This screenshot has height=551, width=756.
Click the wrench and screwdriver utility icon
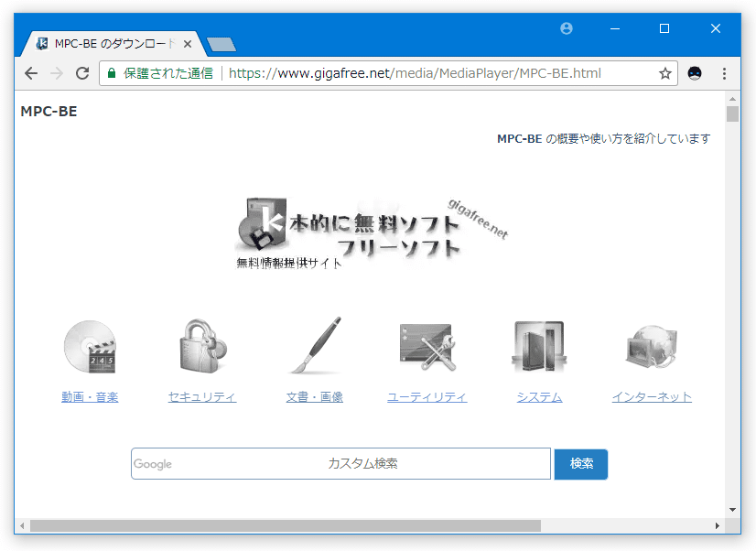[x=427, y=347]
